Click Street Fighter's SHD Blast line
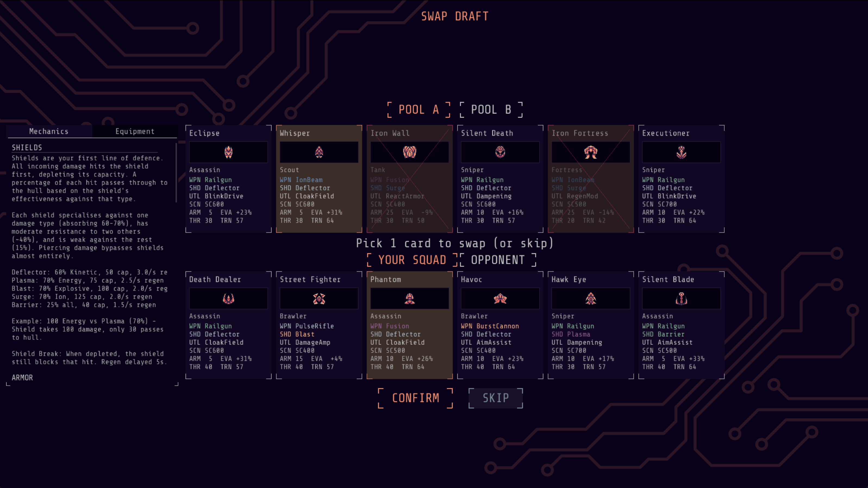The width and height of the screenshot is (868, 488). (297, 334)
